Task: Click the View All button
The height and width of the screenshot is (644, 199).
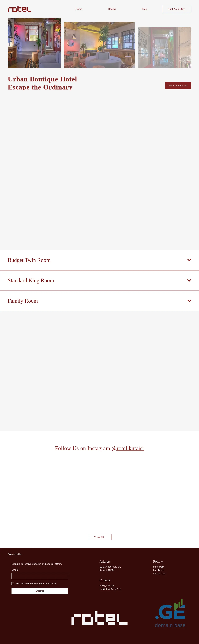Action: coord(99,537)
